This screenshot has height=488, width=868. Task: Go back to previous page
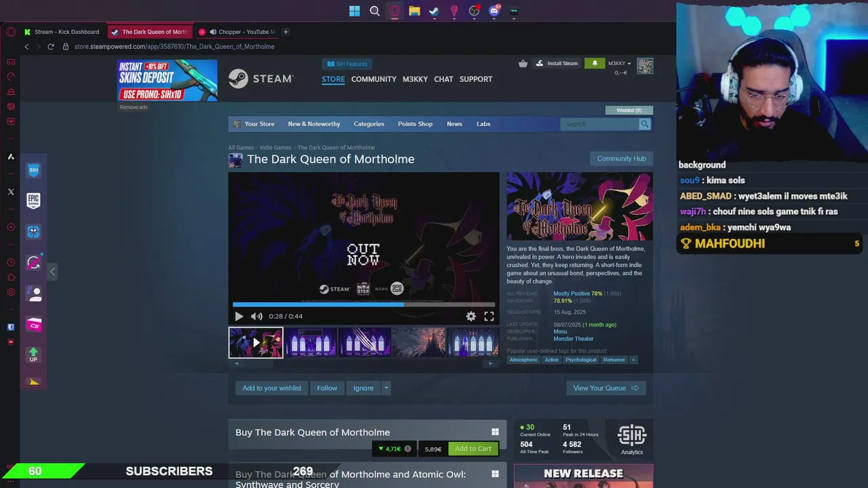coord(26,47)
